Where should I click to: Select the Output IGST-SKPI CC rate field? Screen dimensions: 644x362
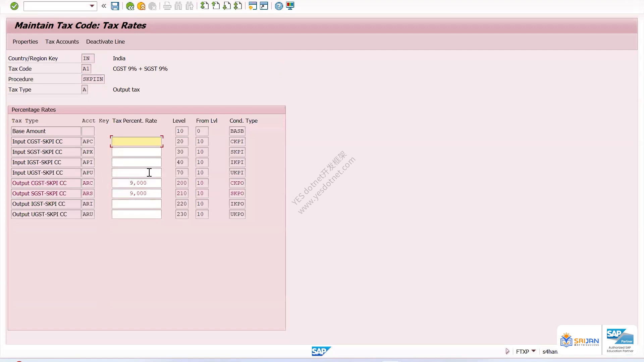pyautogui.click(x=137, y=204)
